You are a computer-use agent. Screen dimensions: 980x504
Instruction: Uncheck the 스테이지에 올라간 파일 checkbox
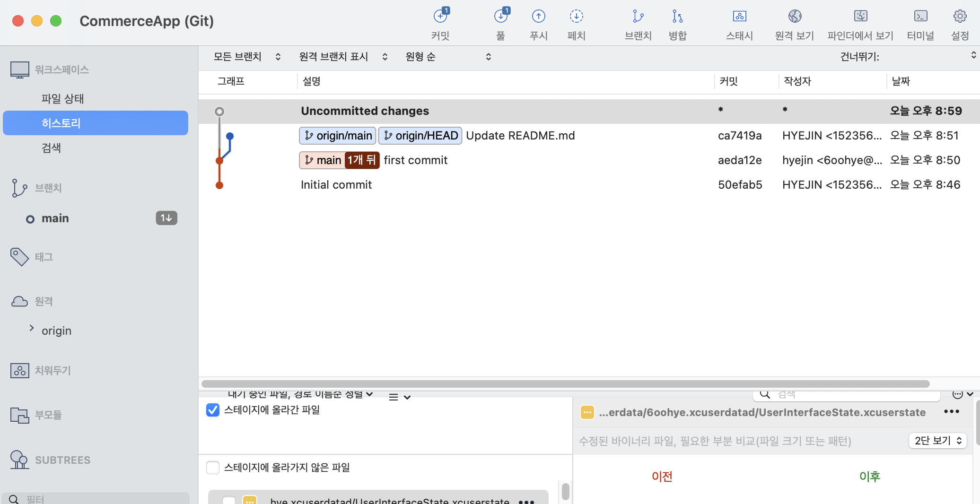[212, 410]
